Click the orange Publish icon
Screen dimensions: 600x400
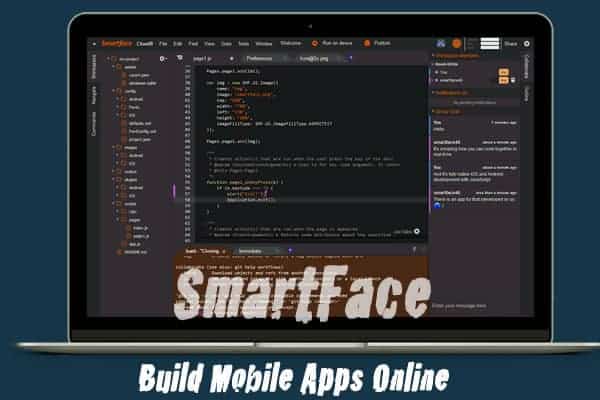(367, 43)
